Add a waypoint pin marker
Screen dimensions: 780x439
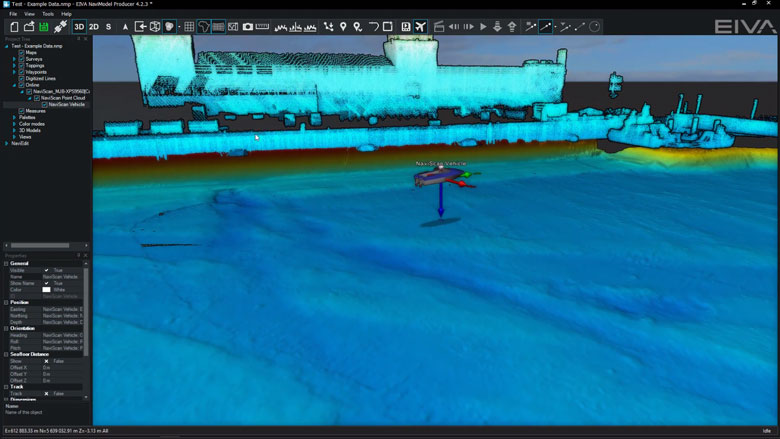(x=343, y=27)
